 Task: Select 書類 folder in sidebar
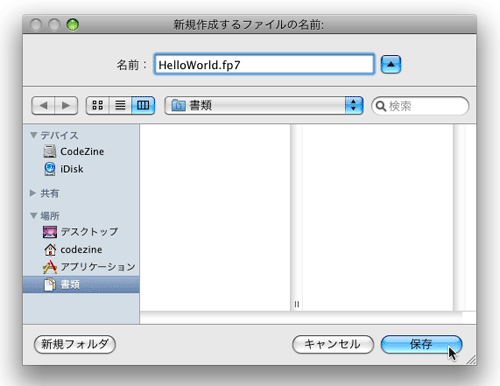tap(81, 285)
